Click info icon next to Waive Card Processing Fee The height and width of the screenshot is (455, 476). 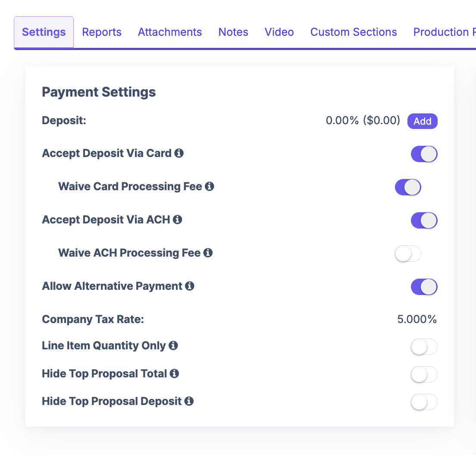pyautogui.click(x=210, y=186)
